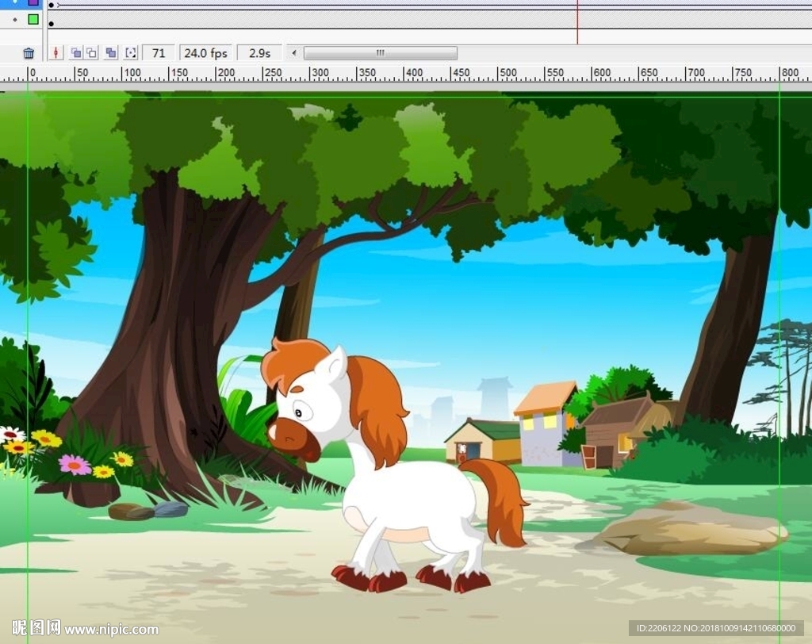
Task: Select the first keyframe of the top layer
Action: tap(52, 5)
